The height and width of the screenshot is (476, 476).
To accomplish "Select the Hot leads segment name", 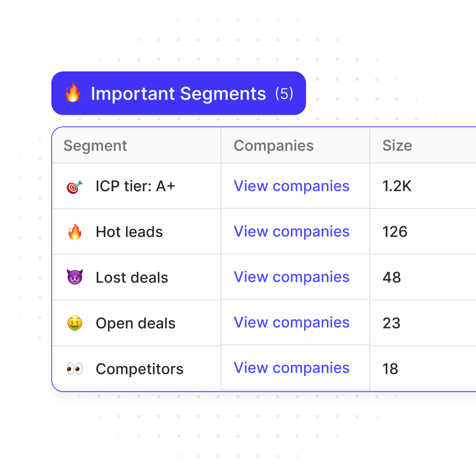I will click(x=129, y=232).
